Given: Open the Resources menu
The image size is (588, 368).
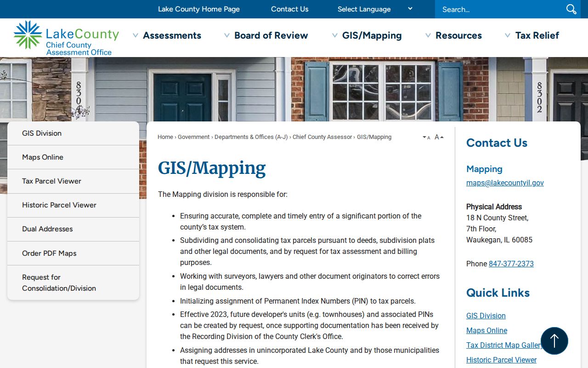Looking at the screenshot, I should pos(458,35).
